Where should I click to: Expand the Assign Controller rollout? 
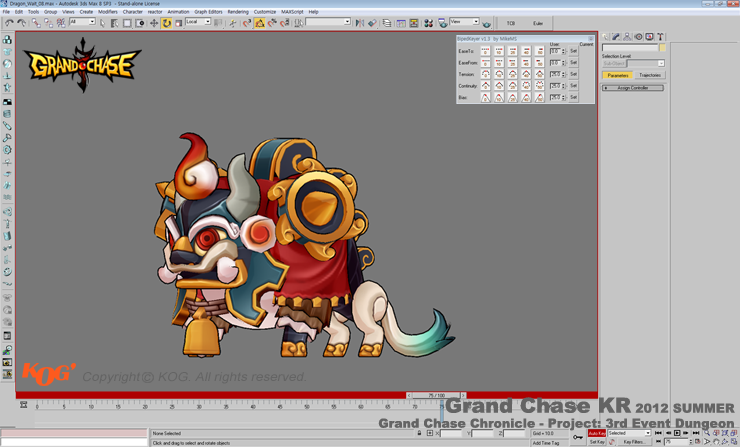pyautogui.click(x=633, y=88)
